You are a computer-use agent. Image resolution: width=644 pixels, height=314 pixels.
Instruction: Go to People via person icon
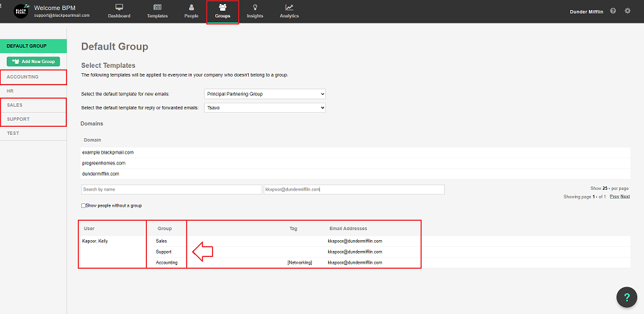point(191,7)
